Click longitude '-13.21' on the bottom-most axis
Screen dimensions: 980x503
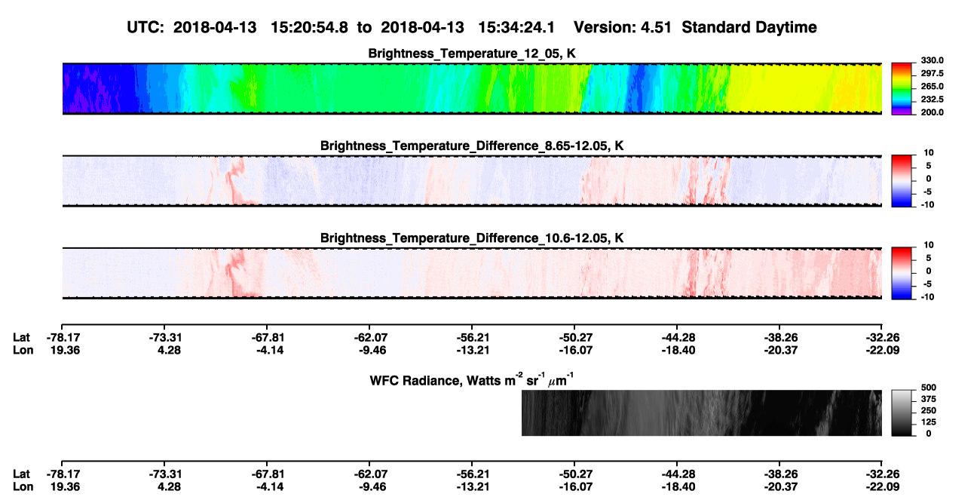[x=472, y=486]
